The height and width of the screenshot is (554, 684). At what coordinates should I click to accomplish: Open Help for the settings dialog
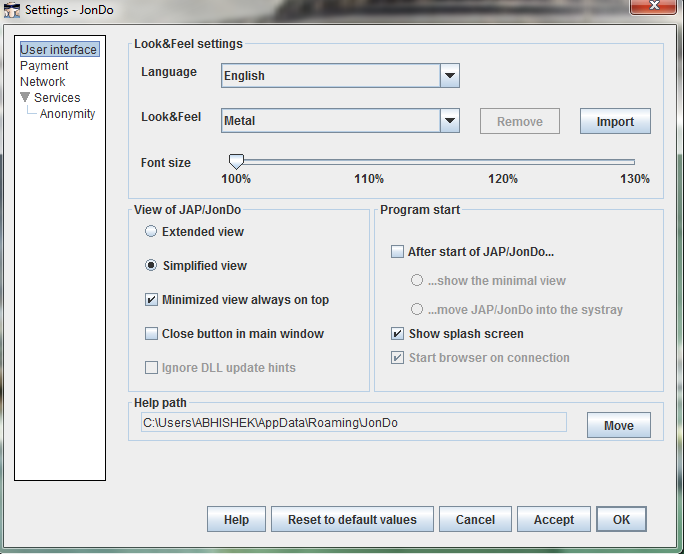[236, 520]
